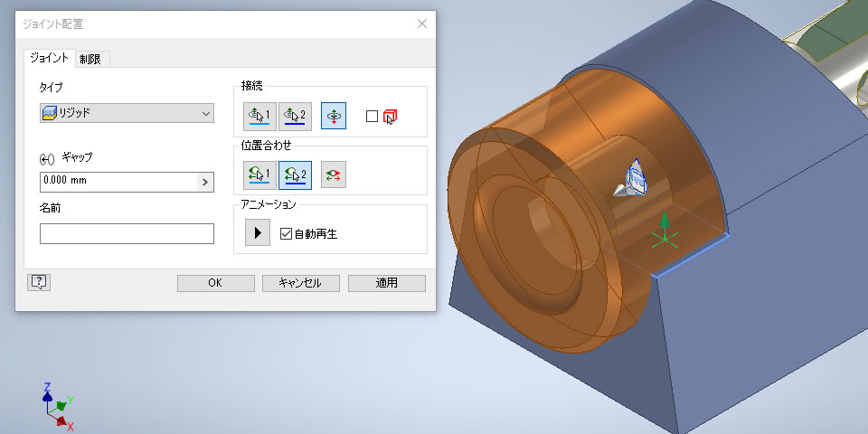
Task: Click the red cube icon beside checkbox
Action: click(x=391, y=117)
